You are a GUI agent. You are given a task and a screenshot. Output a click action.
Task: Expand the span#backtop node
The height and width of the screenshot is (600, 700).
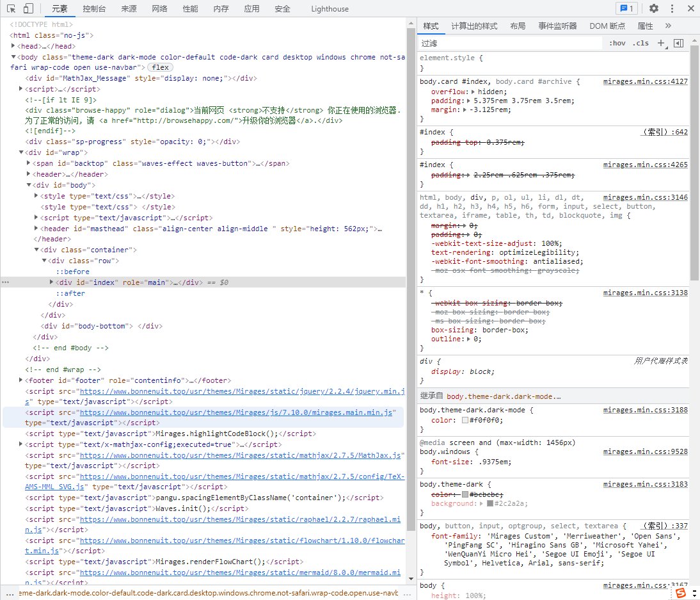pyautogui.click(x=28, y=163)
